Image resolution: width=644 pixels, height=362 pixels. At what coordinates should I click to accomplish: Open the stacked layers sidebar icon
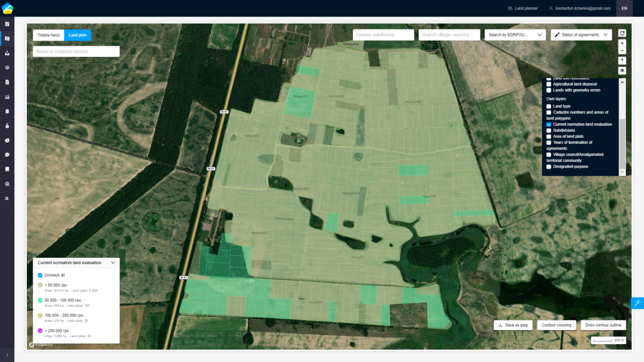point(7,67)
